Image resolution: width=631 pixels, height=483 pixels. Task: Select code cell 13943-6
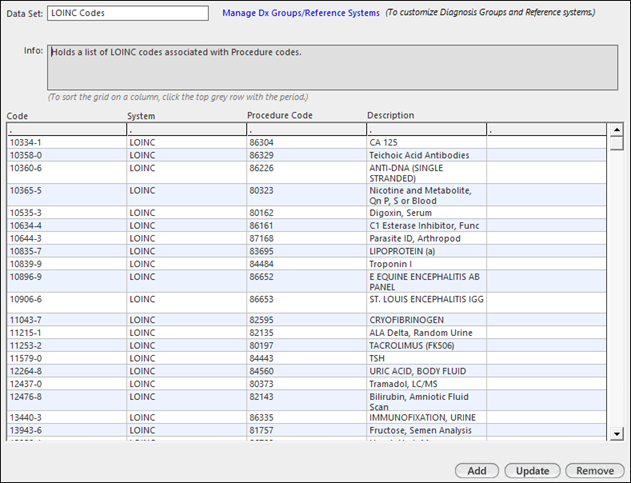[66, 430]
